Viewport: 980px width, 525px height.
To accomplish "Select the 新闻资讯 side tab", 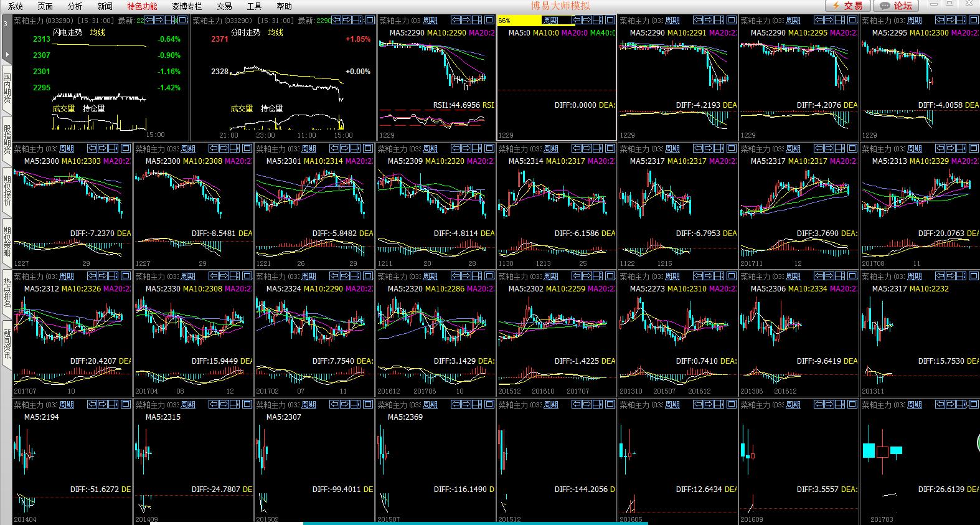I will [7, 344].
